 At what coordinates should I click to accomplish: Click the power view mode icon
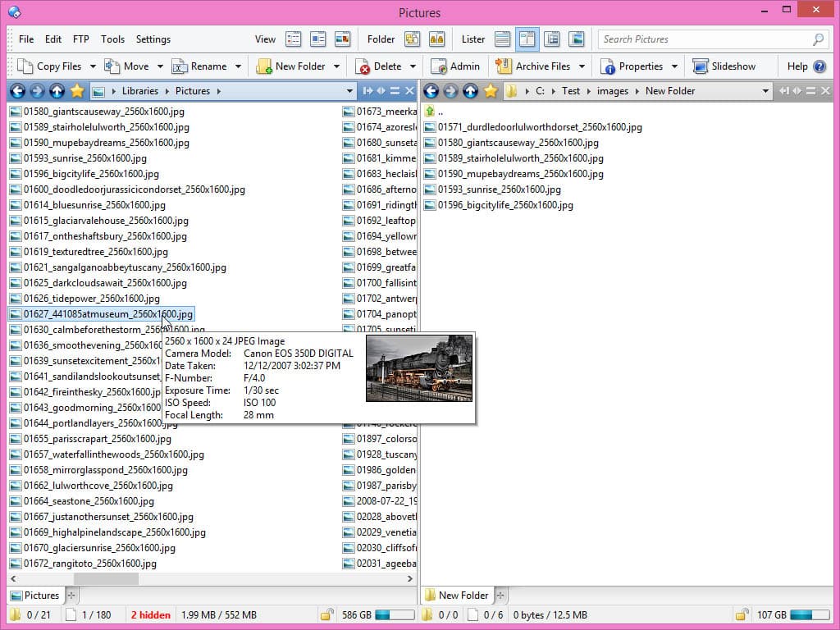pyautogui.click(x=317, y=39)
